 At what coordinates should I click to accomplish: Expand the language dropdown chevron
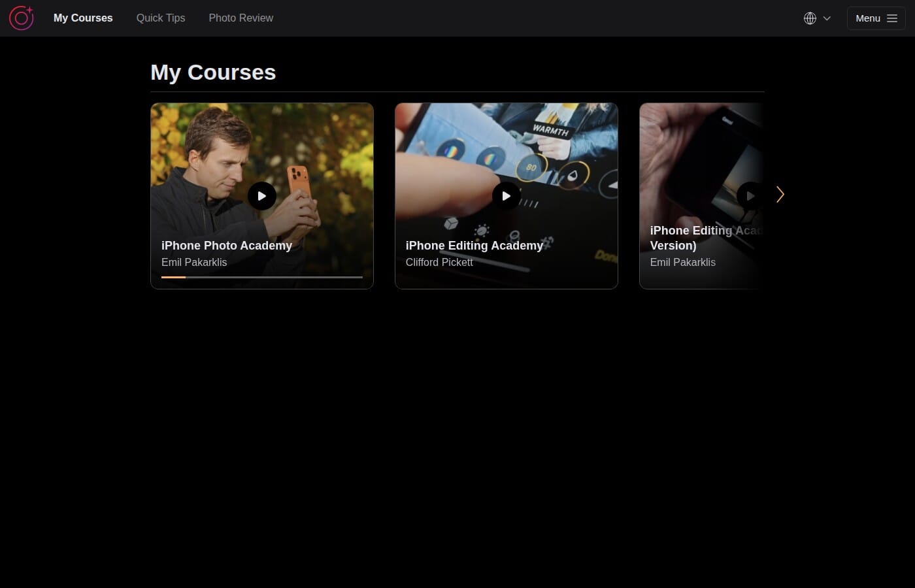(827, 18)
